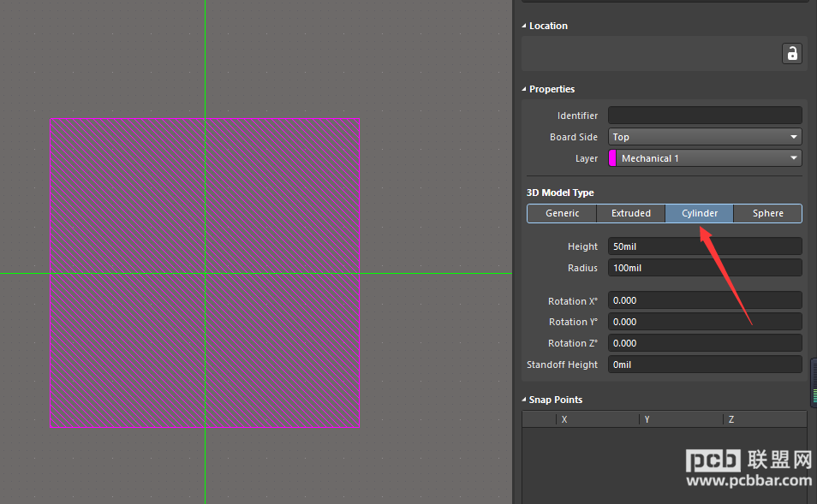Image resolution: width=817 pixels, height=504 pixels.
Task: Click the magenta Mechanical 1 color swatch
Action: pos(613,158)
